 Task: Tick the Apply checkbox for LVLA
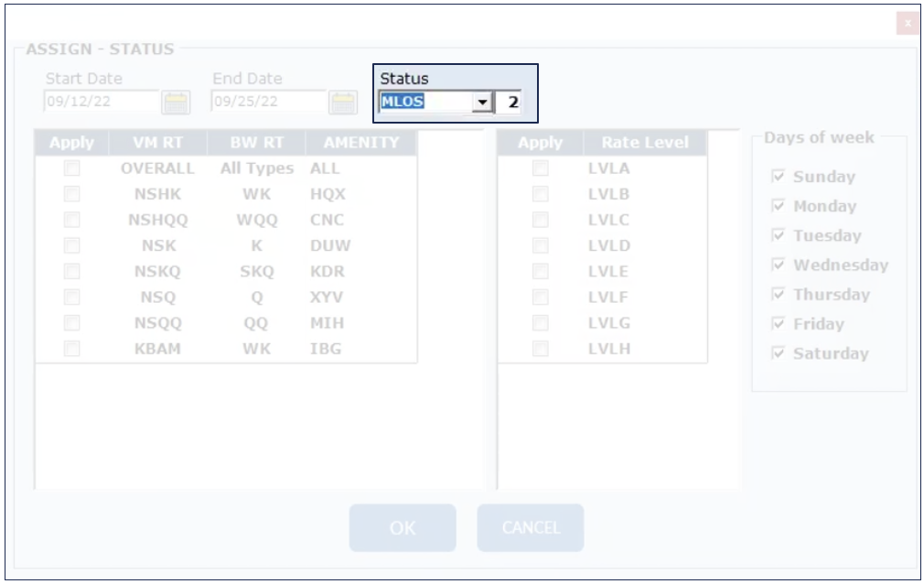[x=541, y=168]
